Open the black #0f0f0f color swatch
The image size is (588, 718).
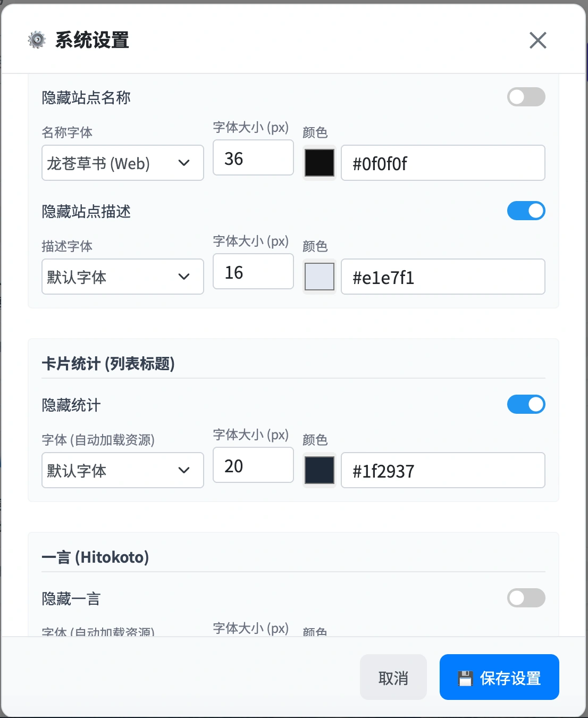coord(320,163)
